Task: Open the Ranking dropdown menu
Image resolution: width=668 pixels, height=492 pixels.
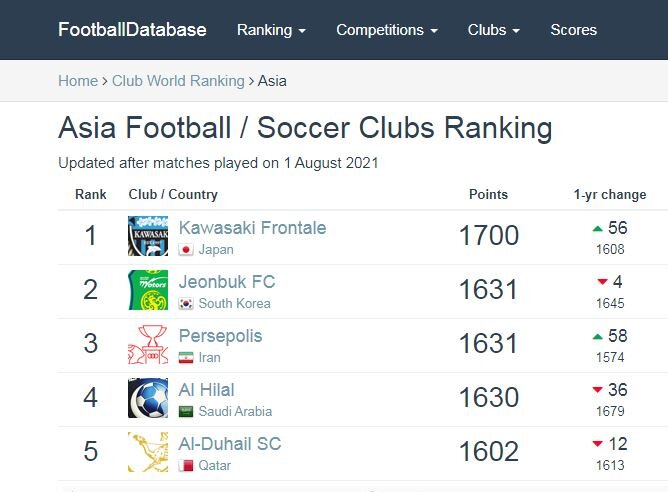Action: (x=271, y=30)
